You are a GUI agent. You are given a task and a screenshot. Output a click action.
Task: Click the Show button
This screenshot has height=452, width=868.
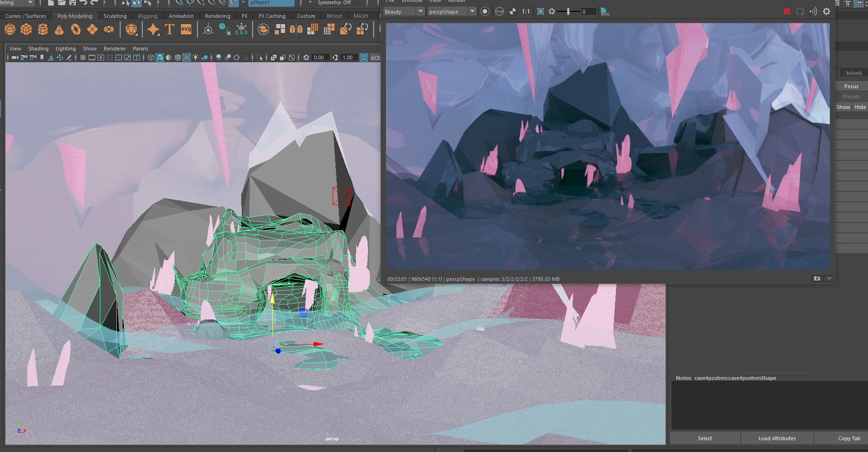(843, 107)
